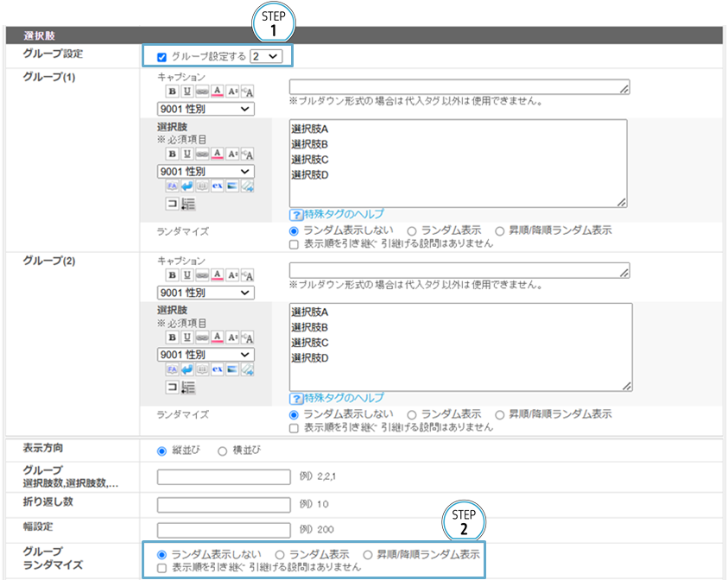The height and width of the screenshot is (580, 728).
Task: Check 表示順を引き継ぐ in Group (2)
Action: 294,427
